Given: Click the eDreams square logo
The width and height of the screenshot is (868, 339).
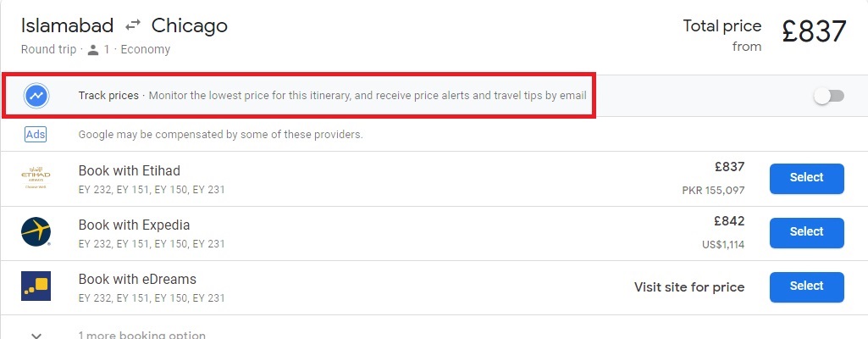Looking at the screenshot, I should (36, 286).
